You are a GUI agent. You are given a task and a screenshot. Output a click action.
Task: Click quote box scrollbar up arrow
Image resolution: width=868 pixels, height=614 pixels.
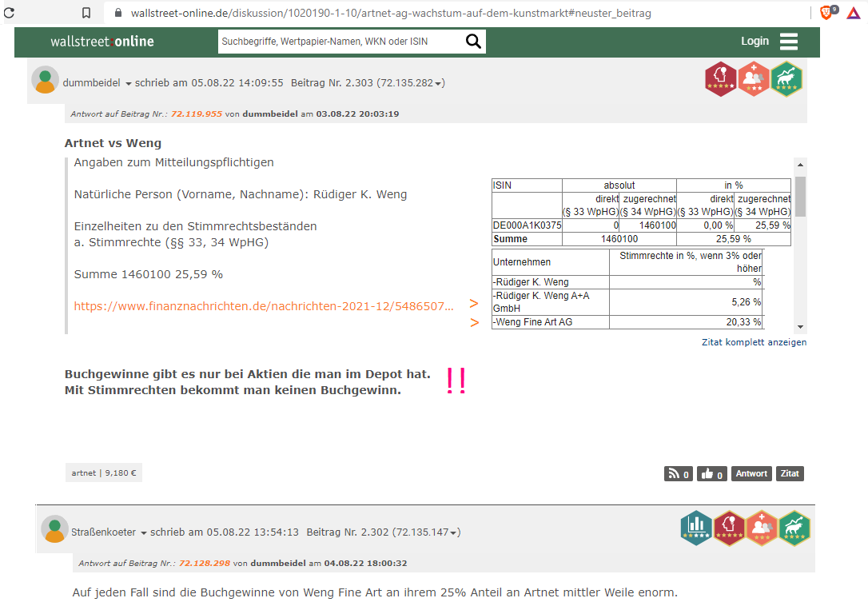pyautogui.click(x=801, y=165)
